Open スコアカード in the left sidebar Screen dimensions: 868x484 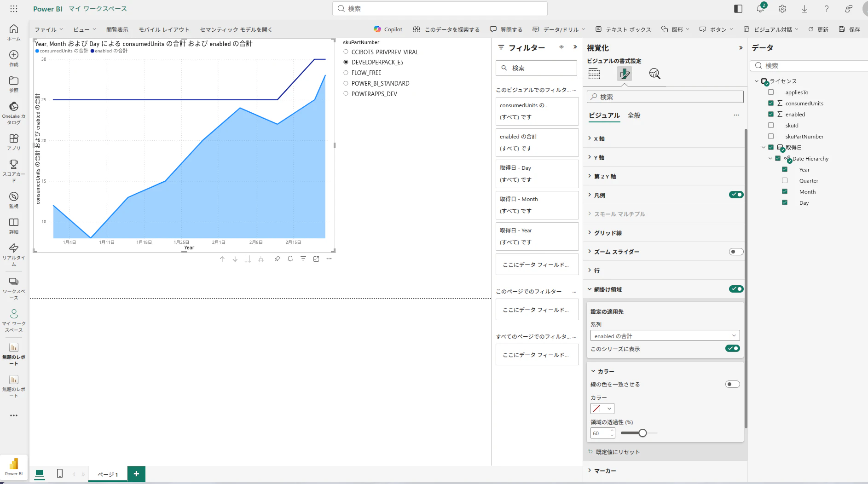click(14, 171)
